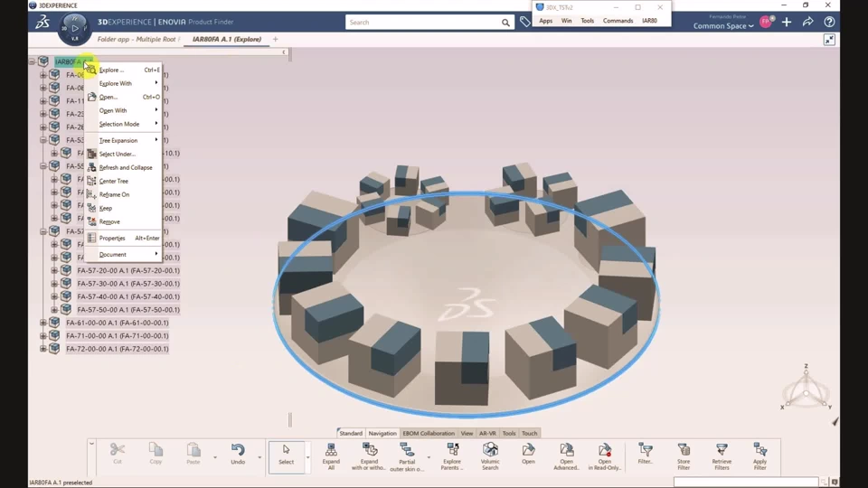Viewport: 868px width, 488px height.
Task: Click the plus Add icon in top bar
Action: (x=787, y=22)
